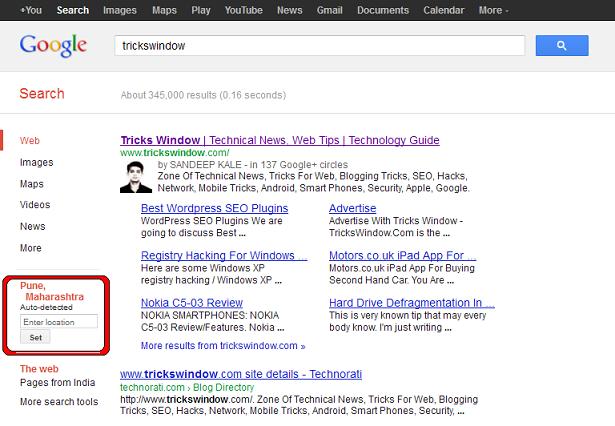The image size is (615, 426).
Task: Open Tricks Window Technical News result title
Action: point(280,140)
